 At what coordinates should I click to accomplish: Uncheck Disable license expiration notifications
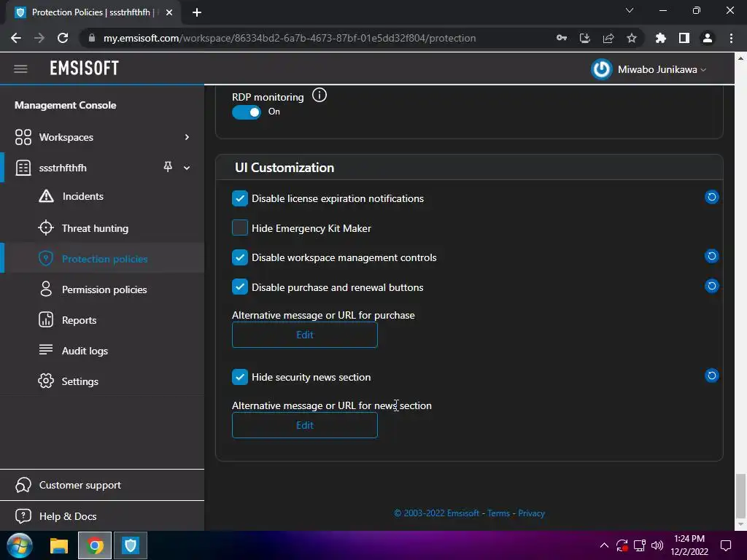[239, 198]
